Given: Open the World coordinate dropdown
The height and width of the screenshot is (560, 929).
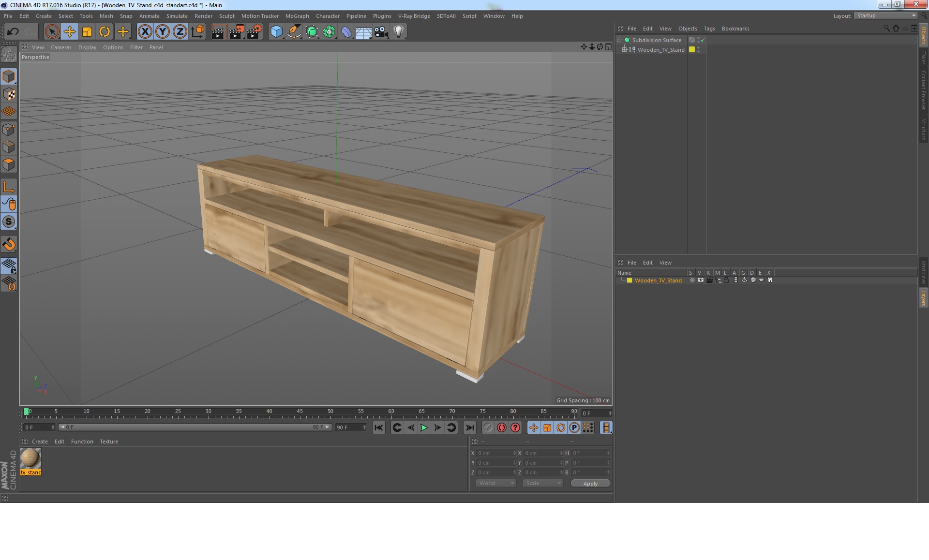Looking at the screenshot, I should pos(496,483).
